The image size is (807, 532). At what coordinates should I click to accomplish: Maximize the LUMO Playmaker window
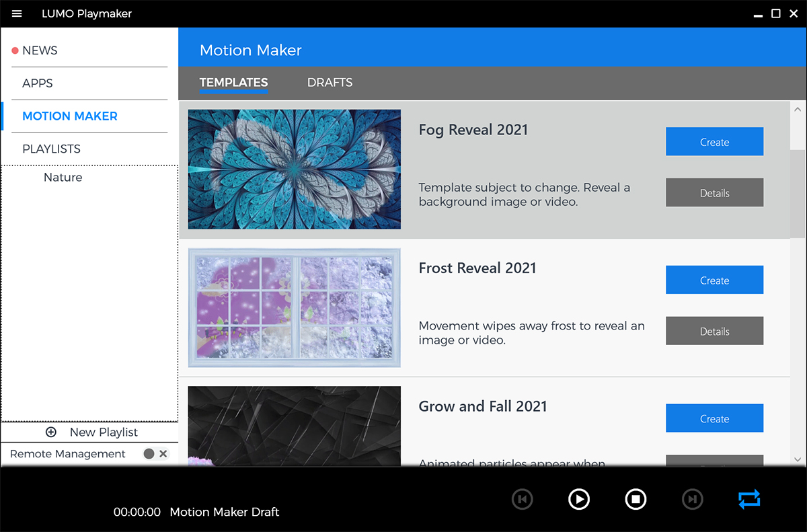775,13
